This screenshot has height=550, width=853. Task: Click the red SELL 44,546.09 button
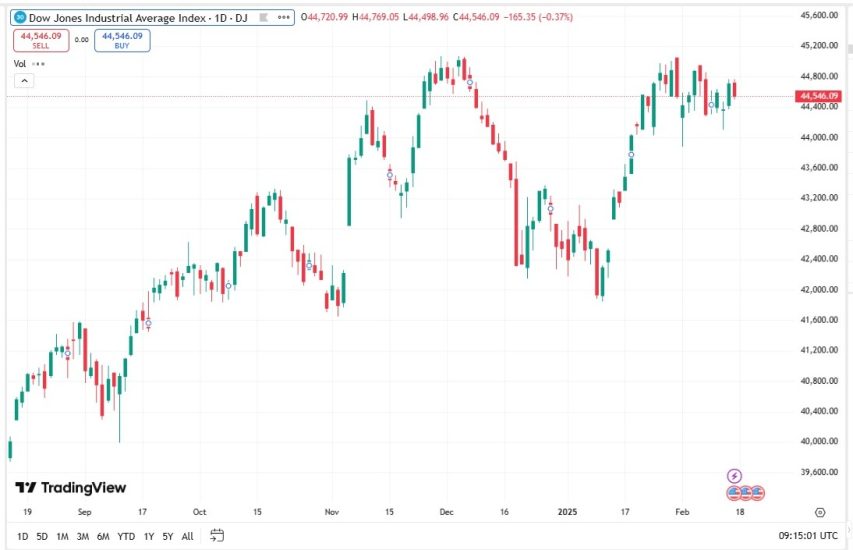[x=41, y=40]
